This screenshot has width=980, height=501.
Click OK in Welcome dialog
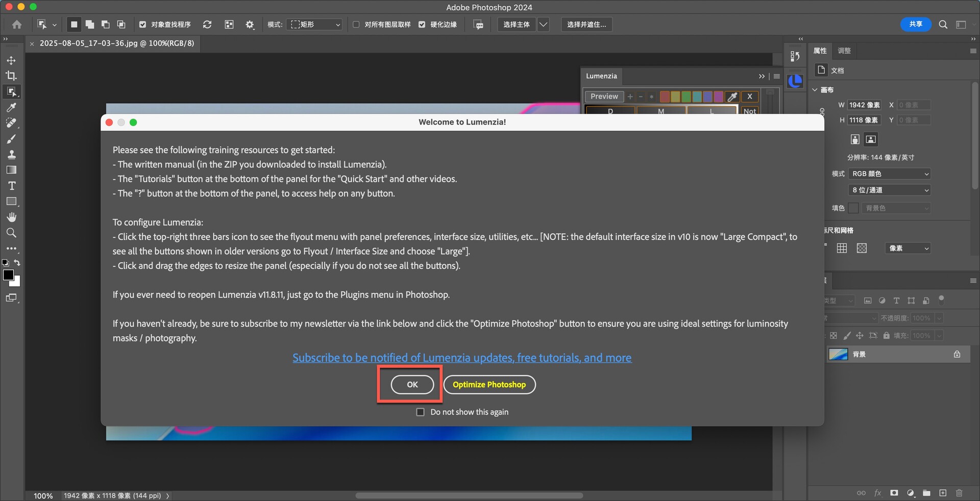(x=412, y=385)
